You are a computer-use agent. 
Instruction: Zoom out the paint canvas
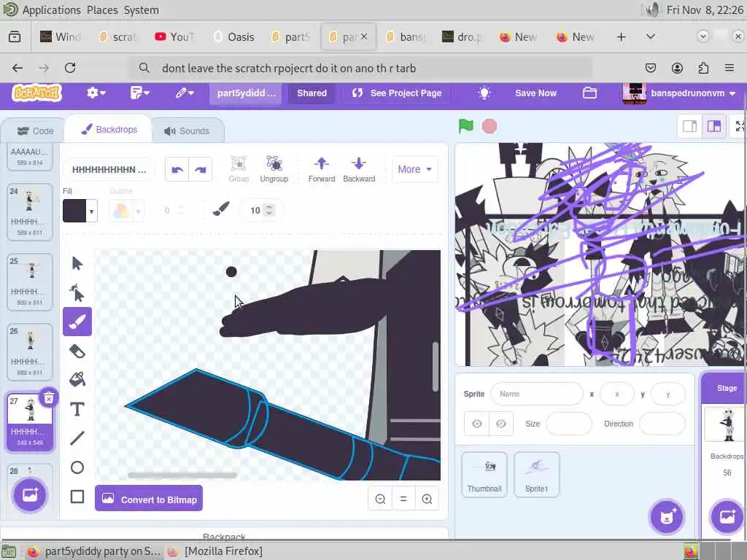[380, 499]
